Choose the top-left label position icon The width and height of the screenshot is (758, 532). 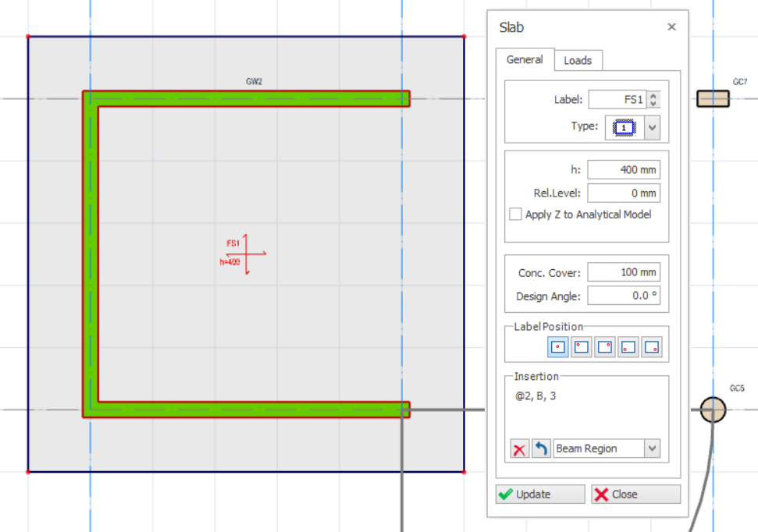[581, 347]
